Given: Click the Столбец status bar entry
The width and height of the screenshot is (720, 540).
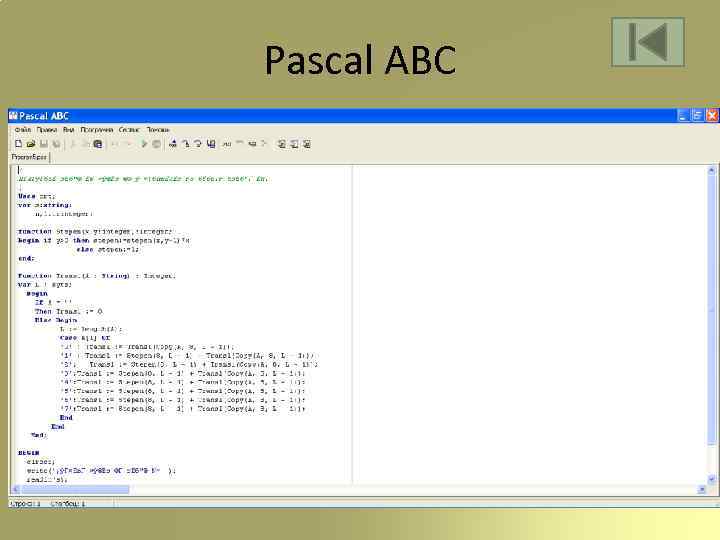Looking at the screenshot, I should tap(68, 504).
